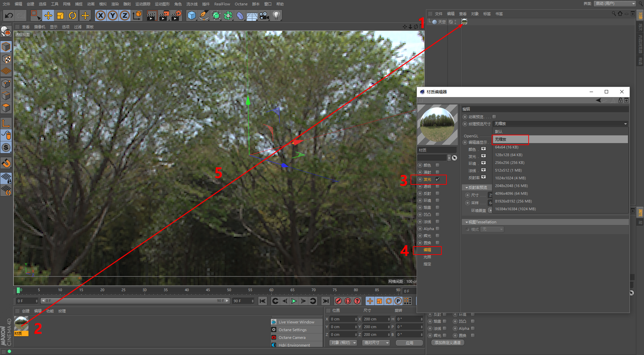This screenshot has width=644, height=355.
Task: Click the 添加自定义通道 button
Action: 447,343
